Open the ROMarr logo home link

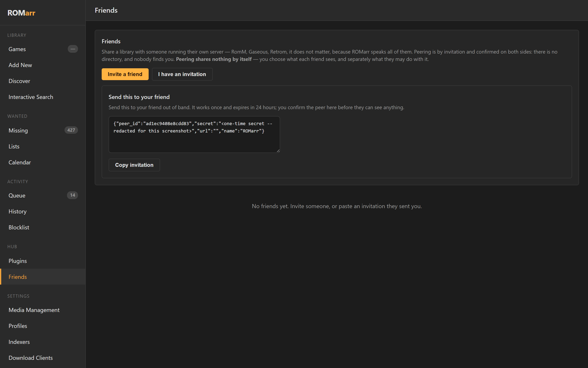[21, 13]
